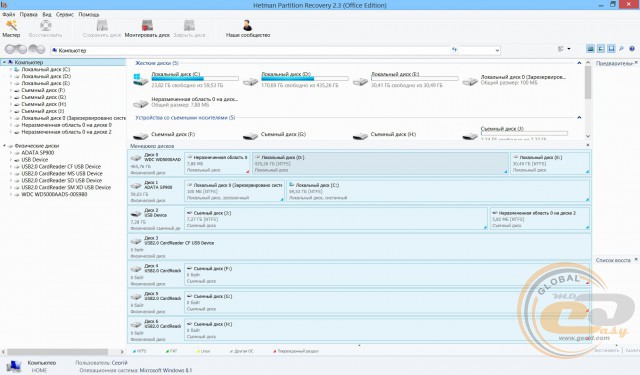Select Съемный диск (J:) icon in main pane
This screenshot has width=640, height=375.
470,136
